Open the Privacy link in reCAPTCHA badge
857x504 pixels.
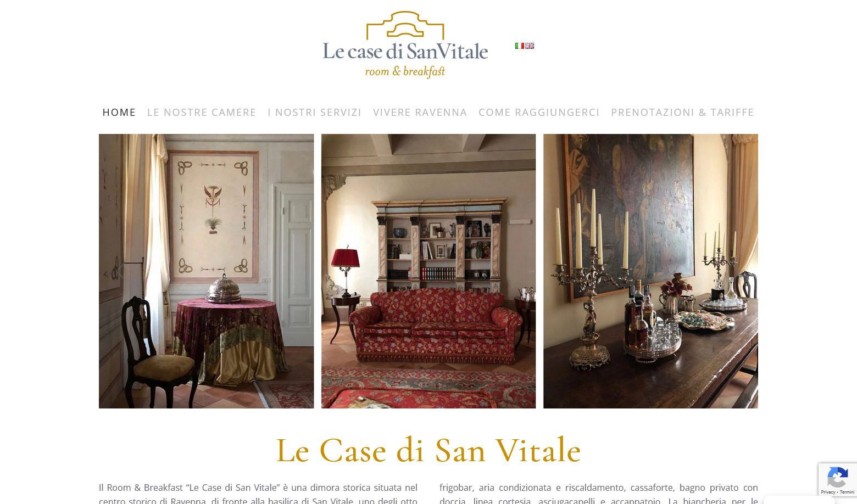pos(828,492)
